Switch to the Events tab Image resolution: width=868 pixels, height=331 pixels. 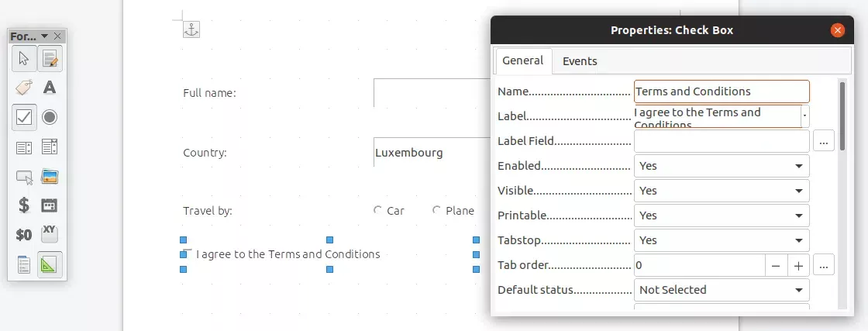[580, 61]
